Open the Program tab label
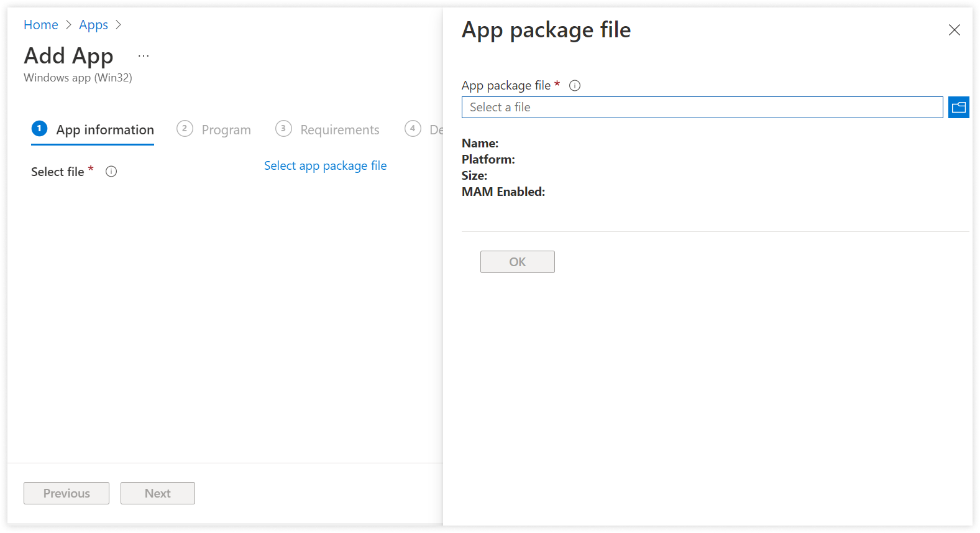 click(x=226, y=130)
